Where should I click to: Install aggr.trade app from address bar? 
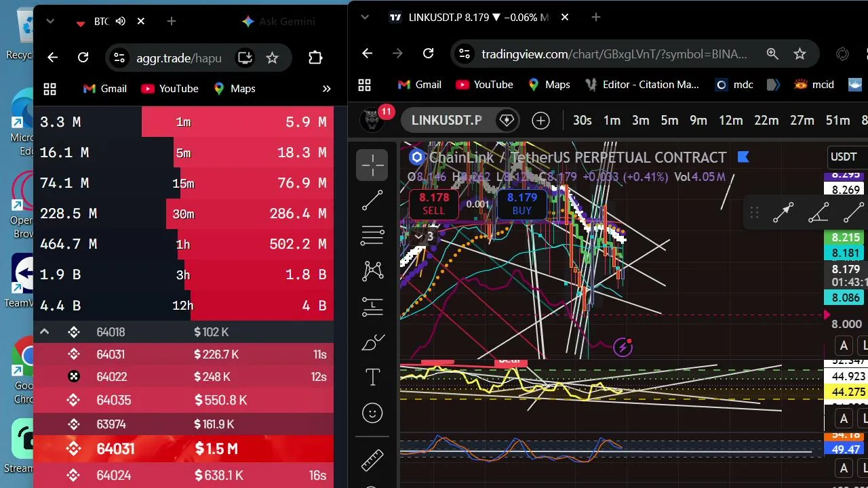(245, 58)
